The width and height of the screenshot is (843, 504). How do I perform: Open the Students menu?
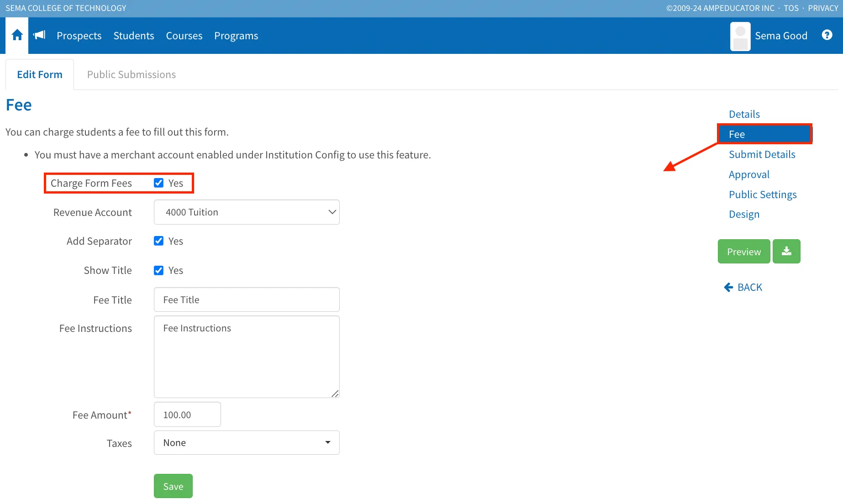pos(134,36)
